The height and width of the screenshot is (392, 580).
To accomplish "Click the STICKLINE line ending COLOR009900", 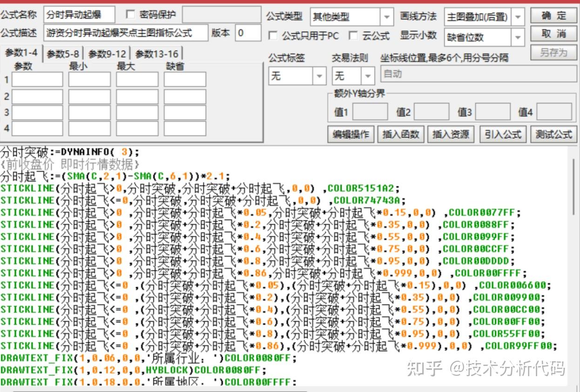I will 273,297.
